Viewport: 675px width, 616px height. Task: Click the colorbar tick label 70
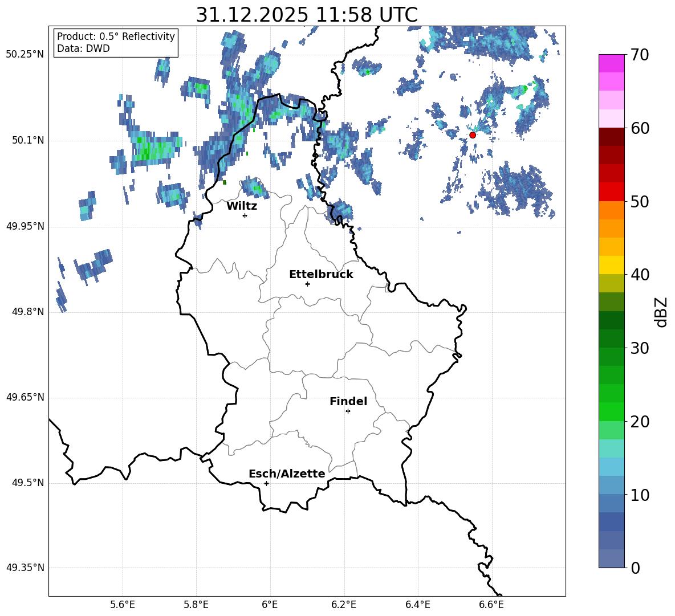point(640,55)
